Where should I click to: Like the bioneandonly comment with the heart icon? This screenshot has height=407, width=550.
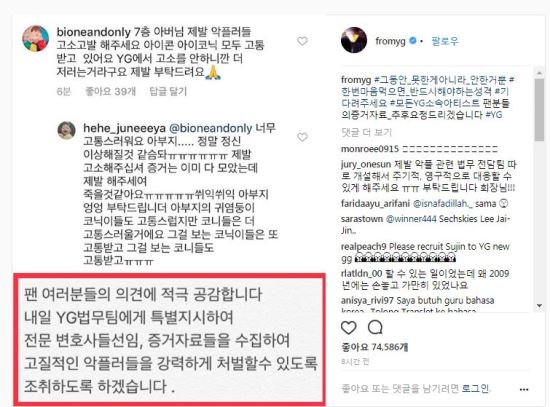[x=302, y=41]
